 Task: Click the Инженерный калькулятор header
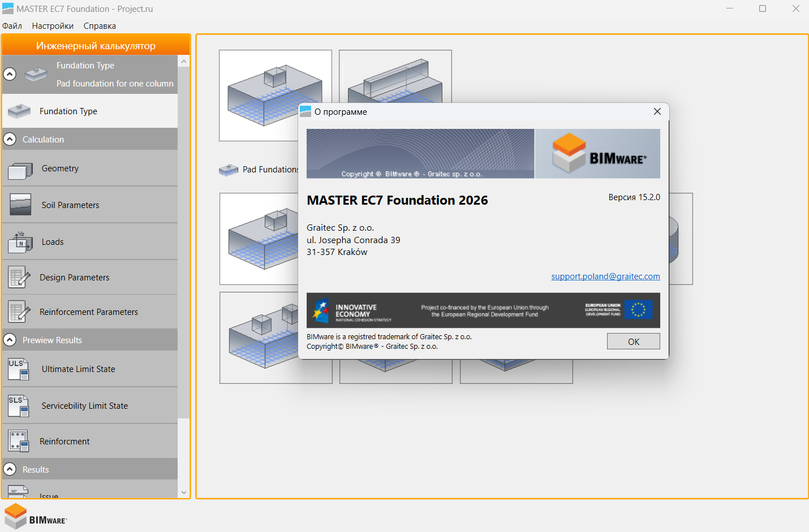[96, 45]
